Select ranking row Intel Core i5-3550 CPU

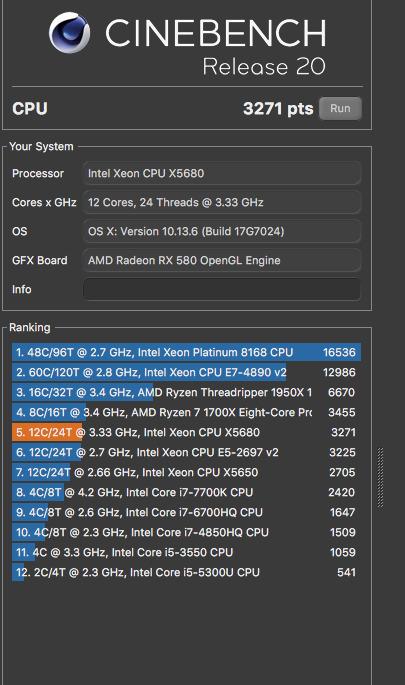[187, 552]
